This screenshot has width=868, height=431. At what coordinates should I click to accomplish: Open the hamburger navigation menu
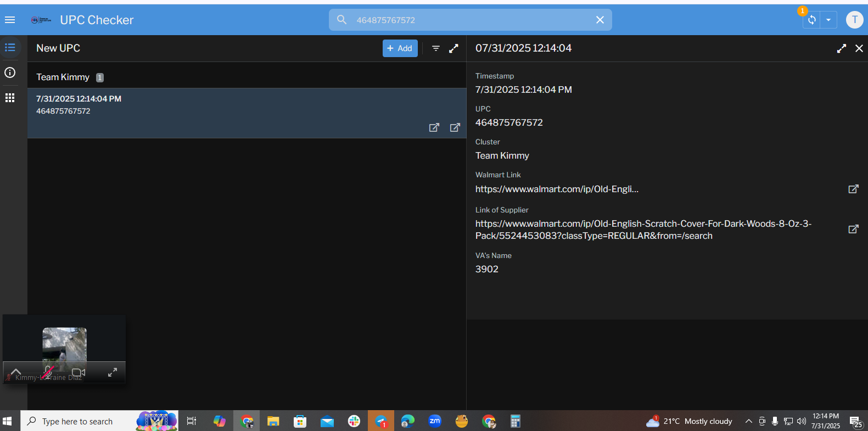(10, 20)
